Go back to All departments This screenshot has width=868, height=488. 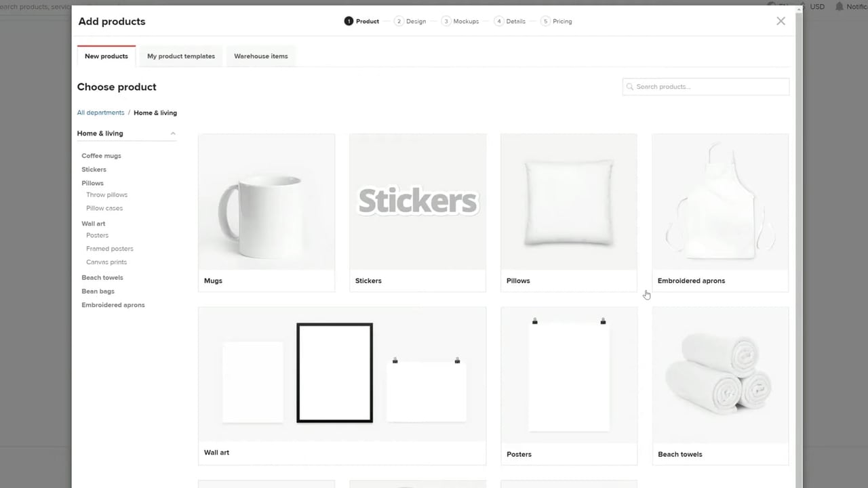click(100, 113)
